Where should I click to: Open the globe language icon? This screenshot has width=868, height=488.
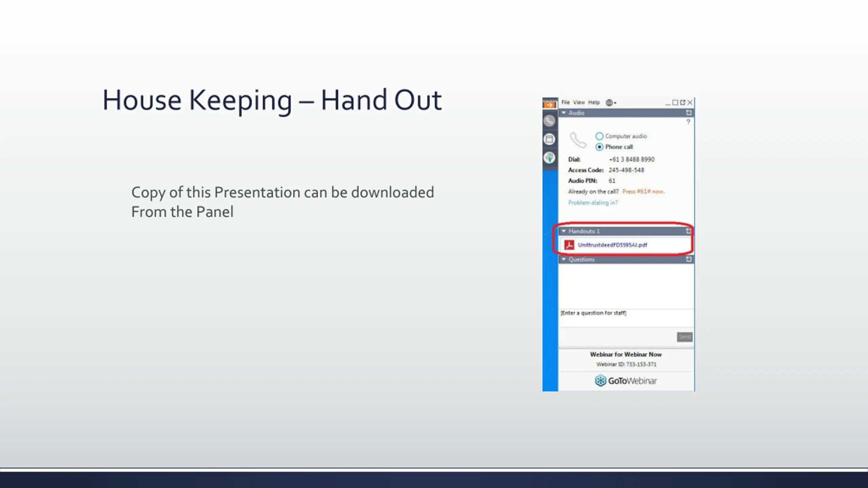click(x=611, y=102)
